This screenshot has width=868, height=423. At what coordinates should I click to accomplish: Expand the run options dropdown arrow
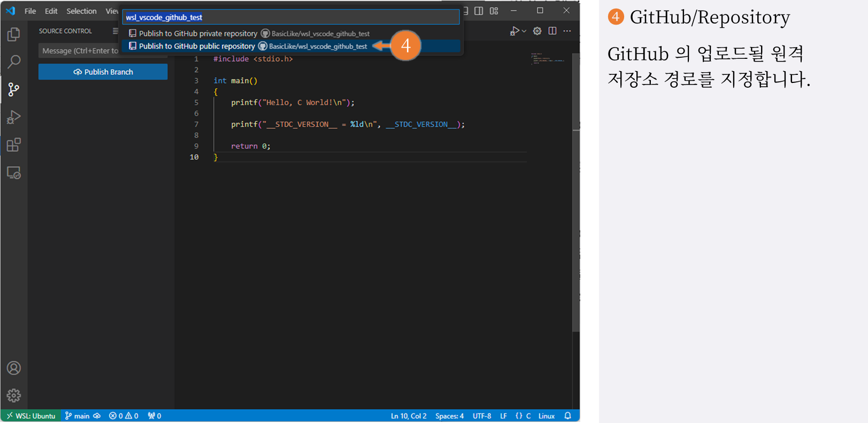click(524, 31)
